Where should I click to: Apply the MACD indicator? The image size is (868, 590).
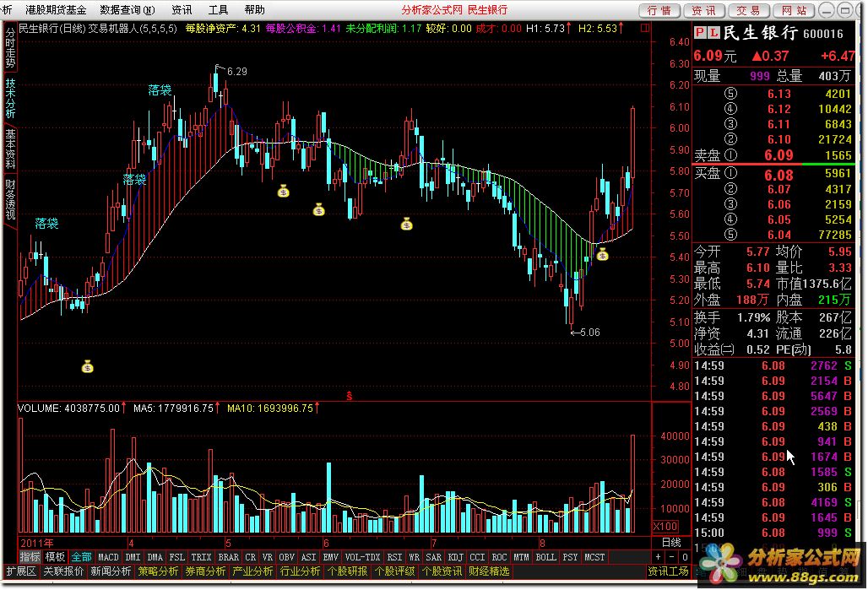pyautogui.click(x=108, y=557)
